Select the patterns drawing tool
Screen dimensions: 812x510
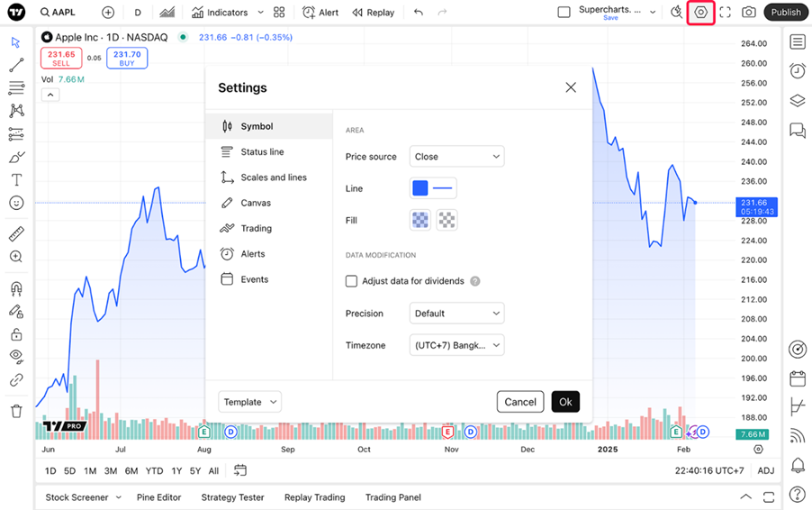pyautogui.click(x=16, y=111)
